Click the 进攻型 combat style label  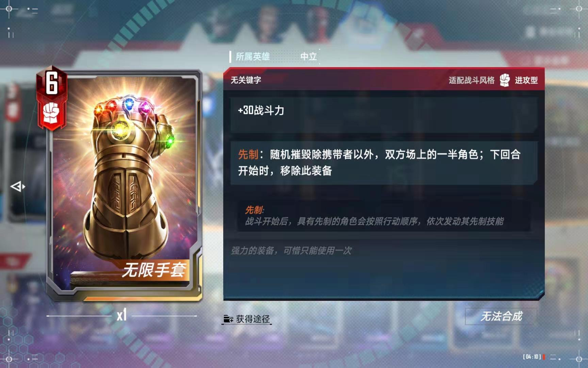click(x=526, y=80)
